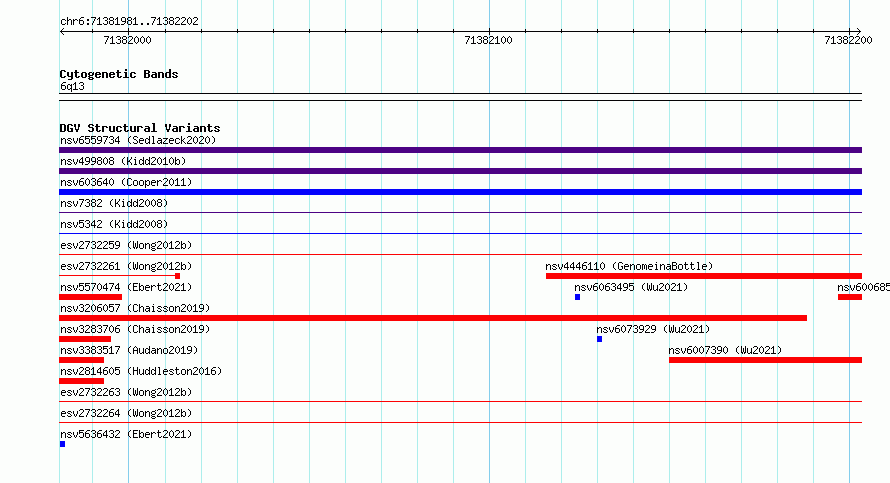The height and width of the screenshot is (483, 890).
Task: Open the nsv7382 (Kidd2008) variant label
Action: click(x=114, y=203)
